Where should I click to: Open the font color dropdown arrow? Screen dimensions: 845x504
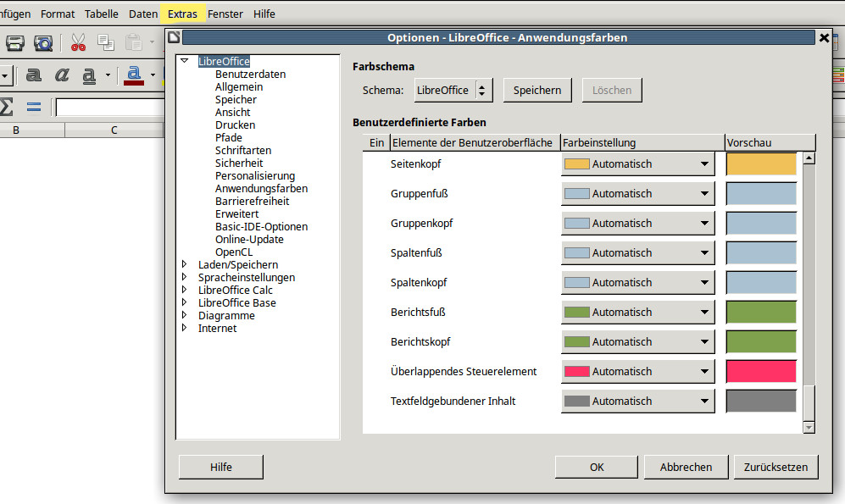point(153,75)
